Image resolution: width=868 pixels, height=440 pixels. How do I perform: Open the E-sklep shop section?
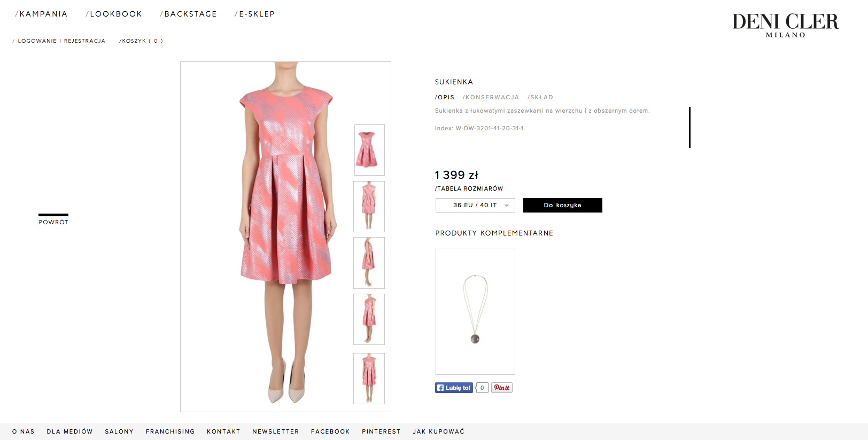[x=254, y=14]
